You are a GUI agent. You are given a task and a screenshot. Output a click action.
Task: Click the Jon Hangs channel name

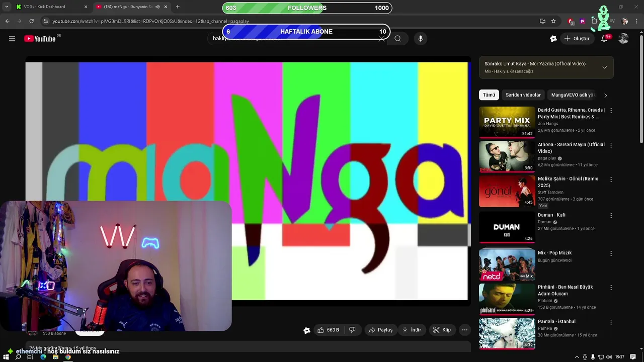point(548,124)
